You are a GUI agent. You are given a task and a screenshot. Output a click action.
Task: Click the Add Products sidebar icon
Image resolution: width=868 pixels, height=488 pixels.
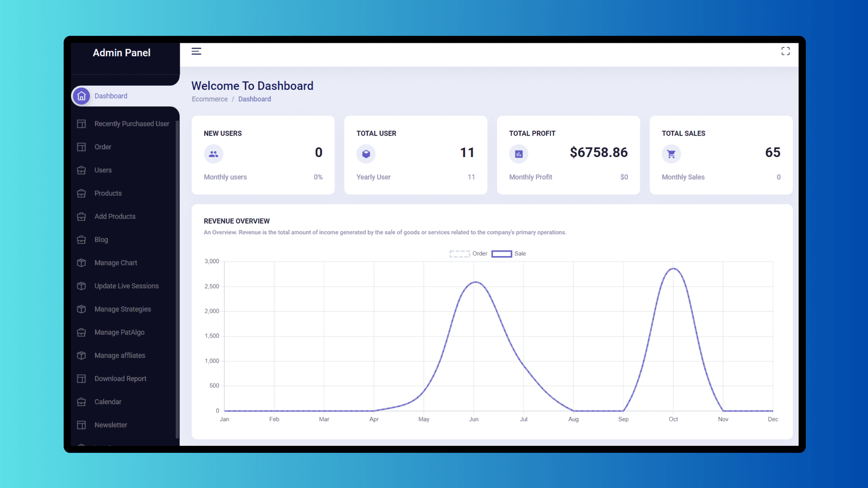tap(81, 216)
